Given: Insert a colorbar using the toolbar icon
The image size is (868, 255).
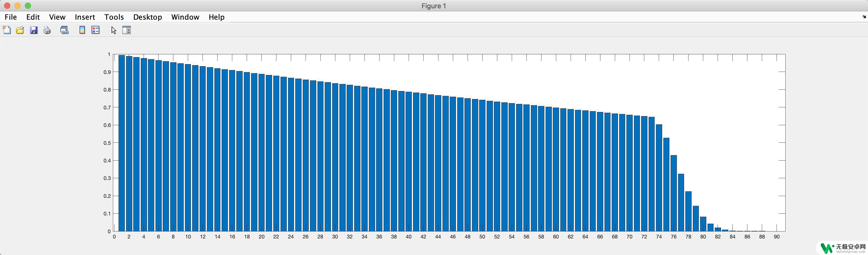Looking at the screenshot, I should tap(82, 30).
